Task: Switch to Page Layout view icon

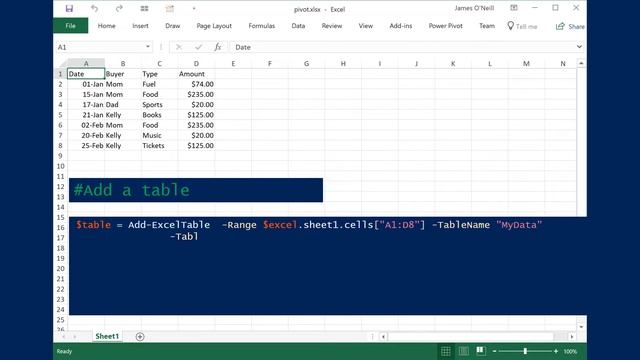Action: (x=463, y=351)
